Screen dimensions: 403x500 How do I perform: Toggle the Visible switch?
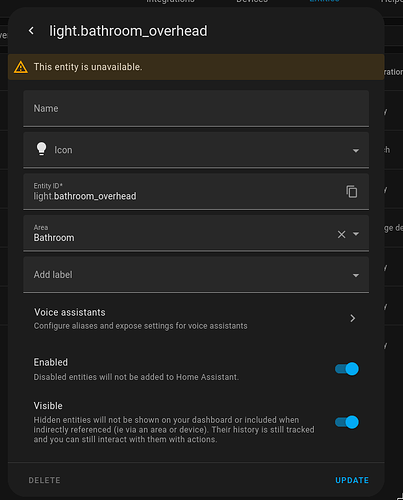coord(347,422)
